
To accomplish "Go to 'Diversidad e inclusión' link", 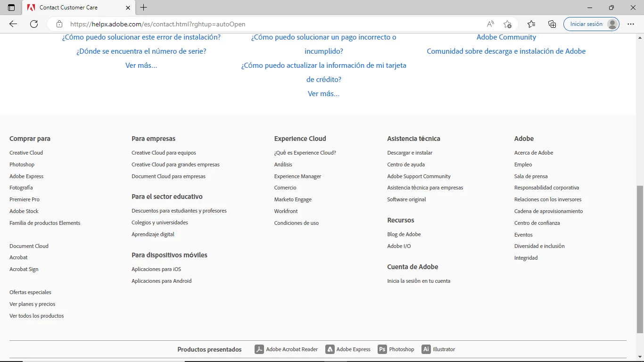I will (539, 246).
